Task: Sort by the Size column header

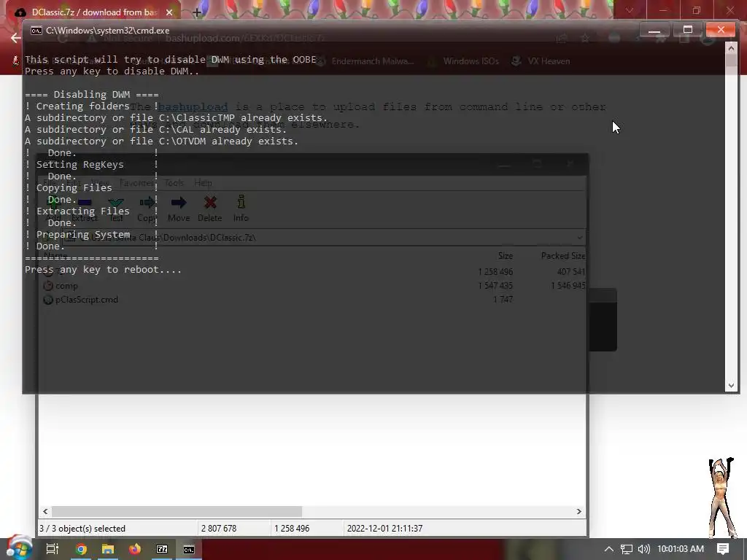Action: (505, 256)
